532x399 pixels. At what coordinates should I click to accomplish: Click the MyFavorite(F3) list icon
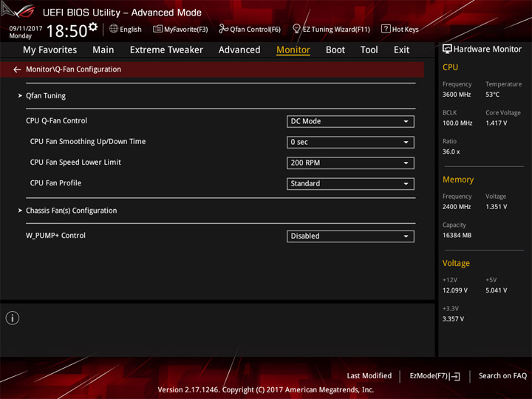[x=157, y=29]
